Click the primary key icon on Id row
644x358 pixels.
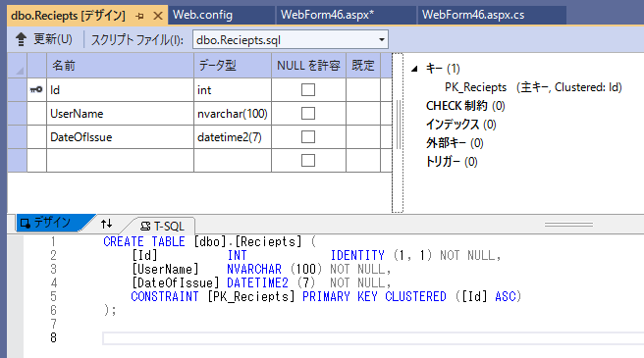coord(36,89)
